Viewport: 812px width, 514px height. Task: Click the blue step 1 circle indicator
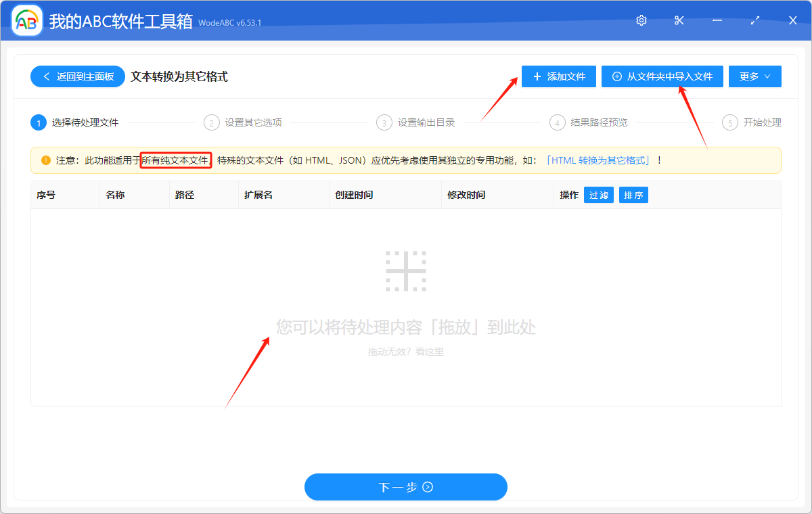click(39, 122)
